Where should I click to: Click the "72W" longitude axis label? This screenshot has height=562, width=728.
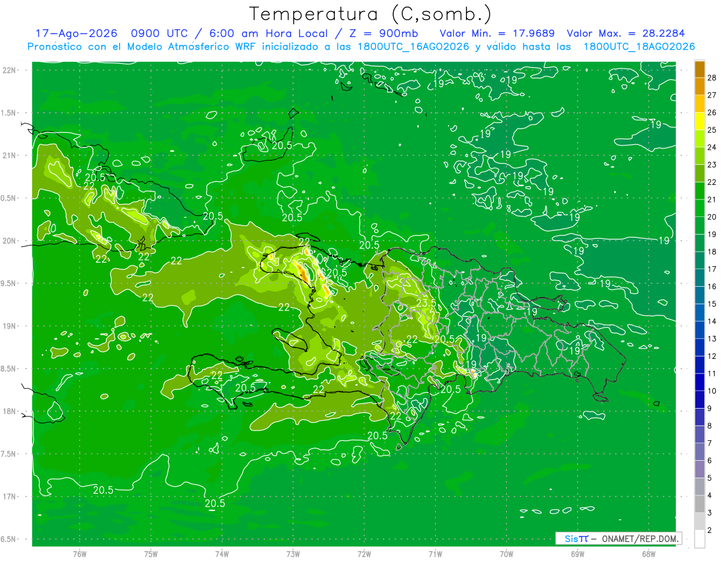point(364,554)
